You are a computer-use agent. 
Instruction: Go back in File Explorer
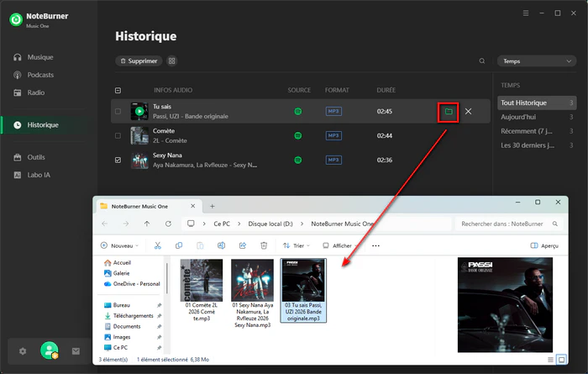click(x=105, y=224)
